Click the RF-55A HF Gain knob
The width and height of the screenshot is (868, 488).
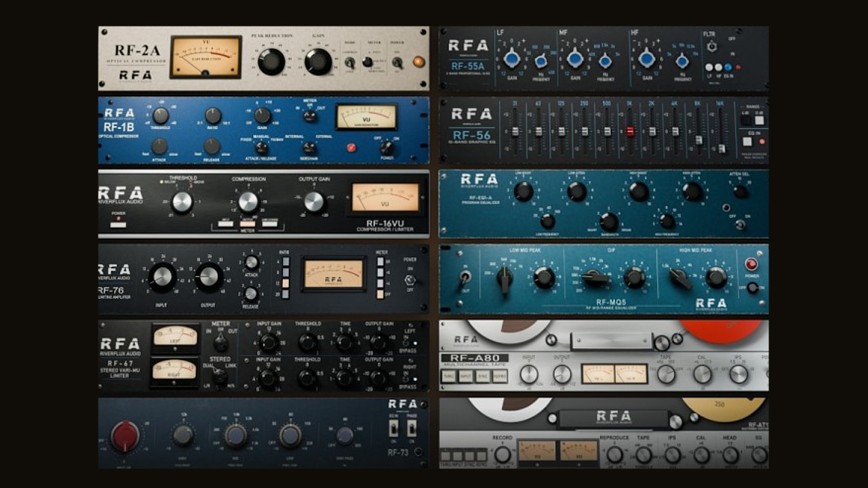pyautogui.click(x=646, y=59)
